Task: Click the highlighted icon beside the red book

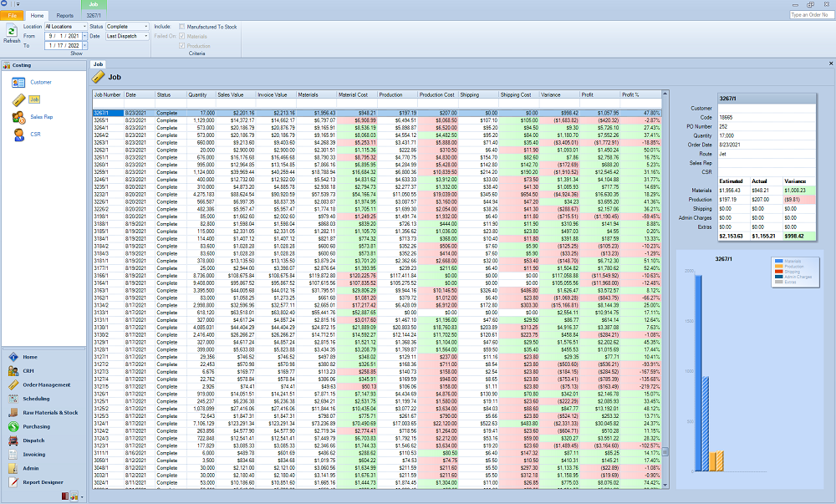Action: point(74,496)
